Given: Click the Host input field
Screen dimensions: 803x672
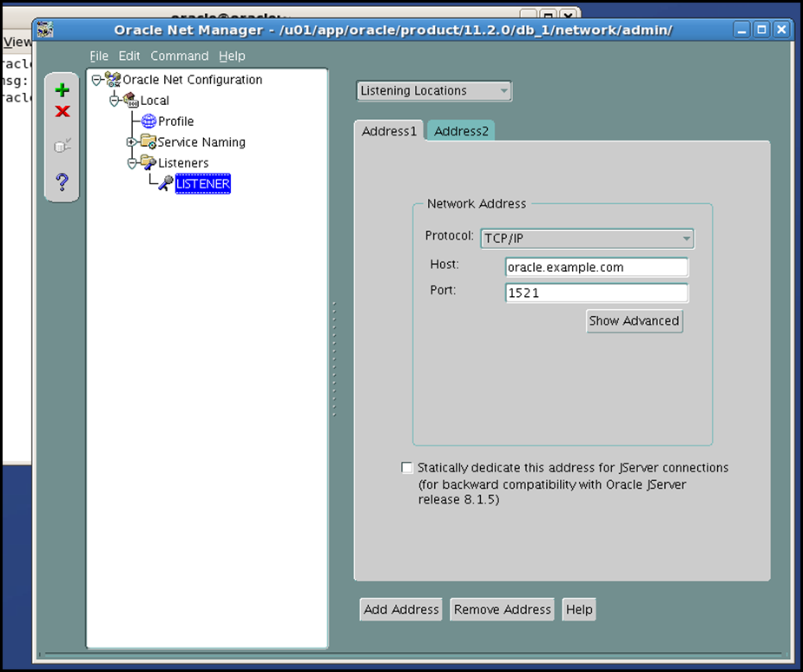Looking at the screenshot, I should click(x=596, y=267).
